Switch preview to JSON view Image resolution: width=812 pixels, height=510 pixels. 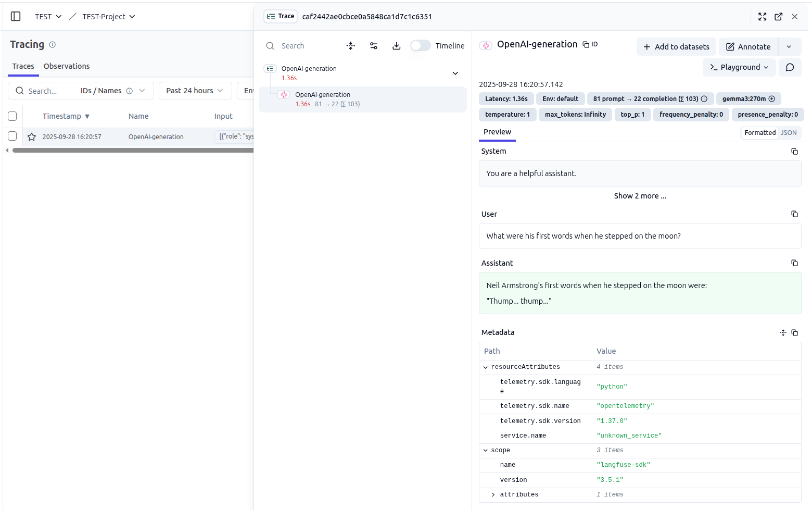tap(789, 133)
